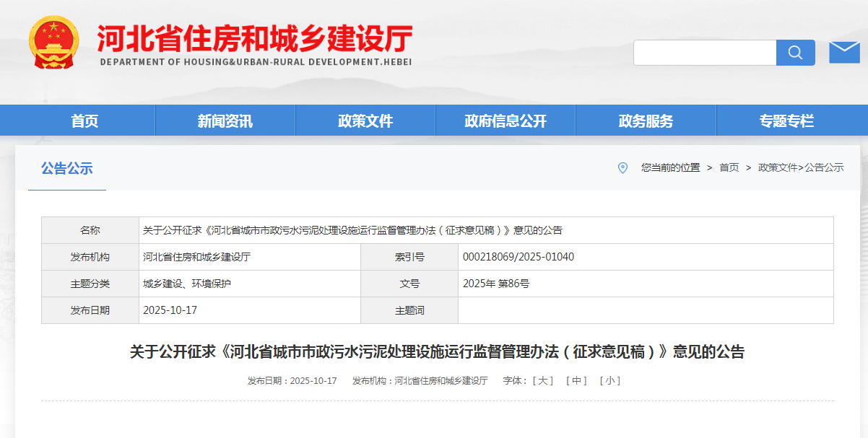Click the 首页 breadcrumb link

point(729,167)
